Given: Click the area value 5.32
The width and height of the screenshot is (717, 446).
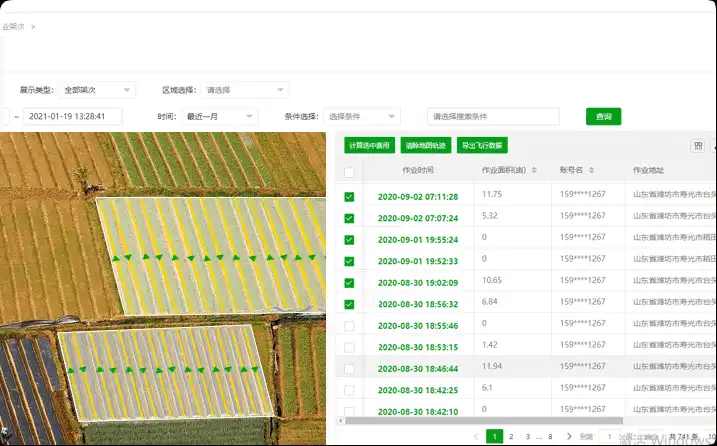Looking at the screenshot, I should tap(490, 215).
